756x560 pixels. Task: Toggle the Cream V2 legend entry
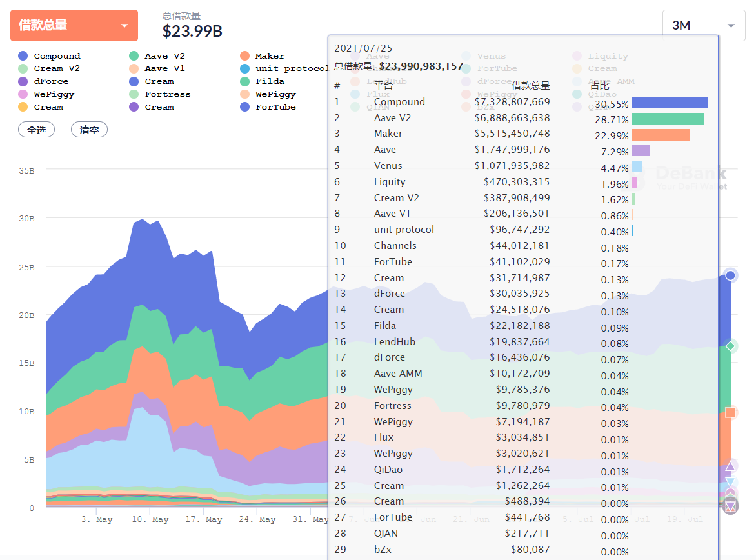tap(49, 68)
